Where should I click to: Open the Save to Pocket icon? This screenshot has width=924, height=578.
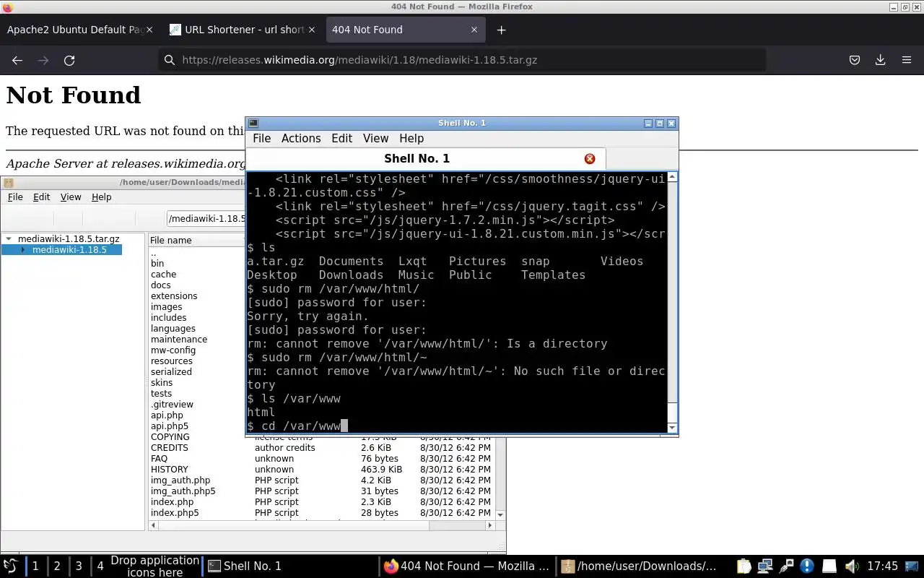click(x=855, y=61)
